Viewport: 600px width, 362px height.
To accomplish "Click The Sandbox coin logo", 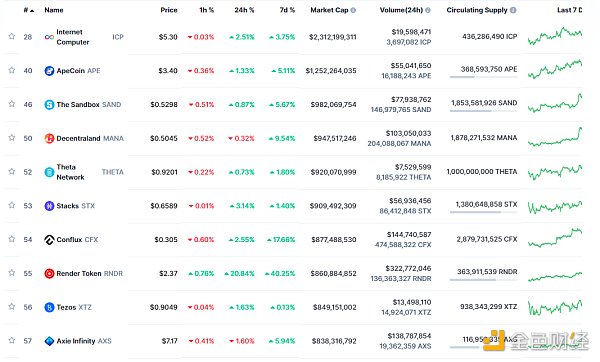I will coord(49,104).
